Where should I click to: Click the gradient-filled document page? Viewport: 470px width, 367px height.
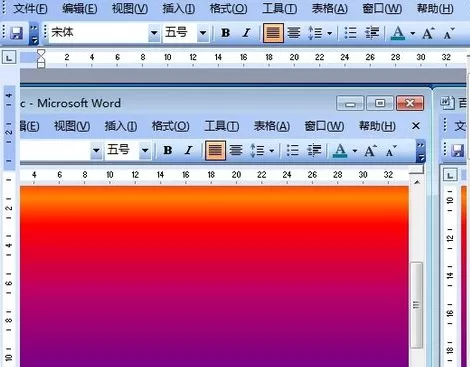214,277
